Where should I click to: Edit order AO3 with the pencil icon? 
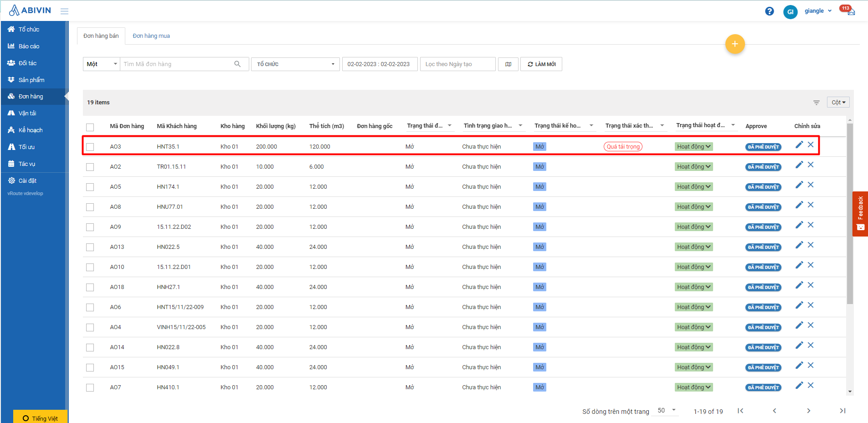[799, 144]
